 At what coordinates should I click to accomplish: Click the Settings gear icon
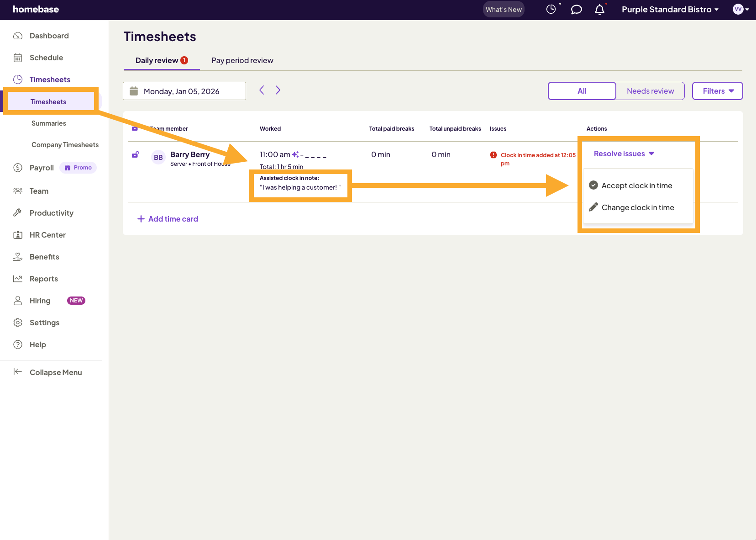tap(18, 323)
